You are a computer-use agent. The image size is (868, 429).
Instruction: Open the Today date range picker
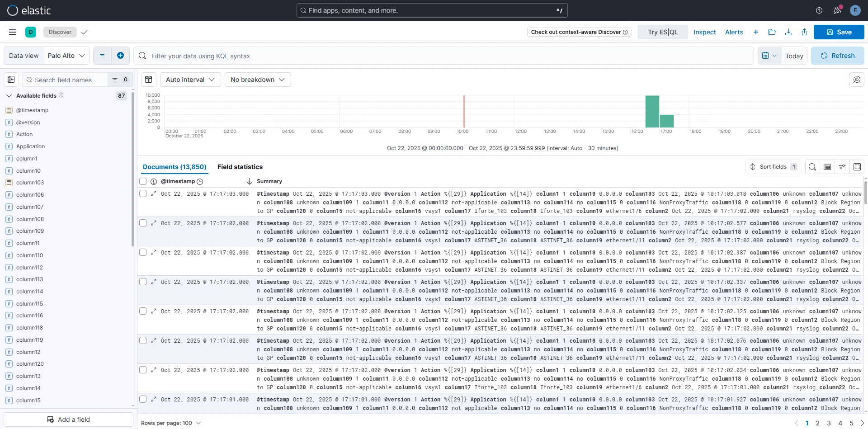(x=794, y=56)
